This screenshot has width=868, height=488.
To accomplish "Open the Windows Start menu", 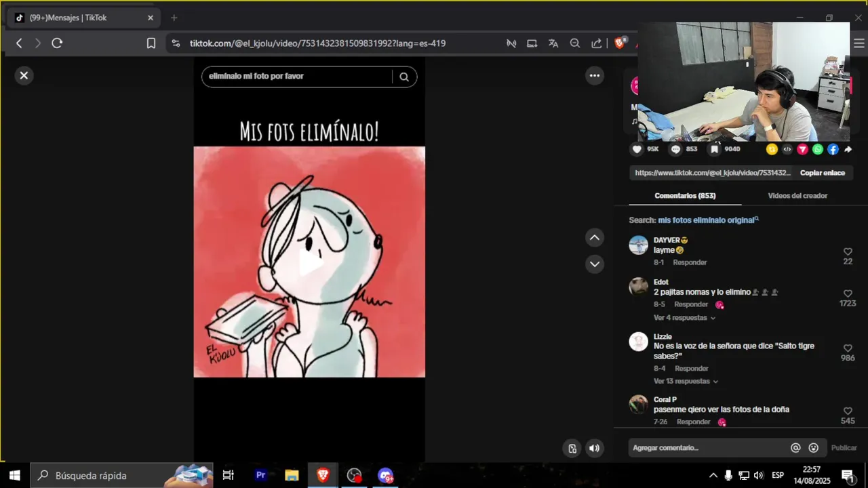I will [x=14, y=475].
